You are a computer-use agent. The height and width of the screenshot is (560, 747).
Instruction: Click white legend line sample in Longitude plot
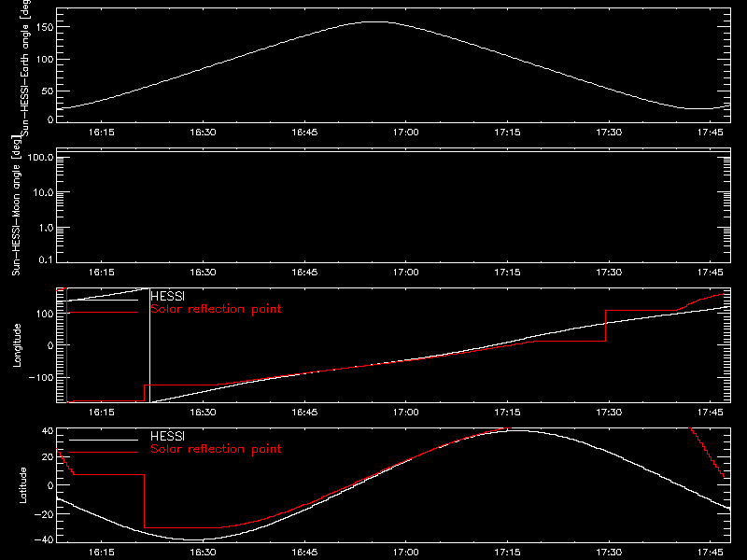104,300
